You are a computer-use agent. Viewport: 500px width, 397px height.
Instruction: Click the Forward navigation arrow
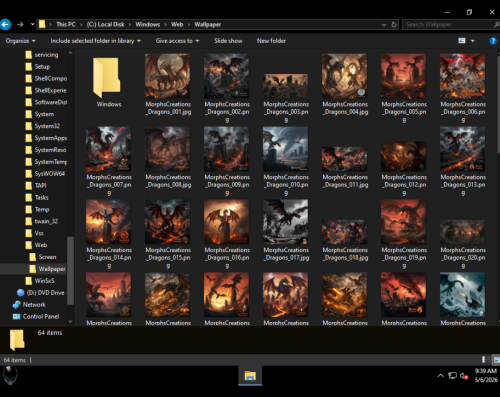20,24
